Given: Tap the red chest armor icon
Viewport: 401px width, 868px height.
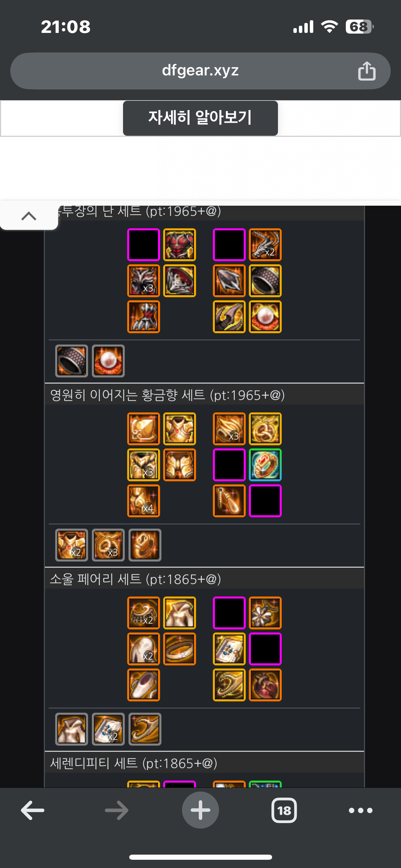Looking at the screenshot, I should pos(180,245).
